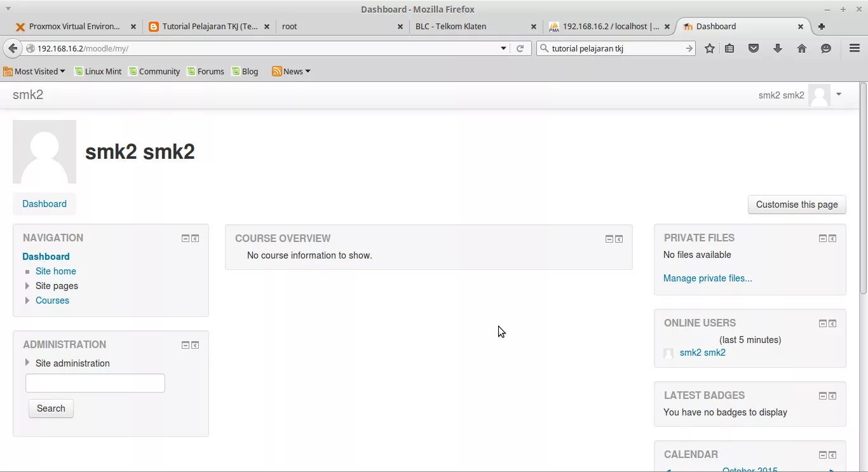868x472 pixels.
Task: Dock the Private Files block
Action: (832, 239)
